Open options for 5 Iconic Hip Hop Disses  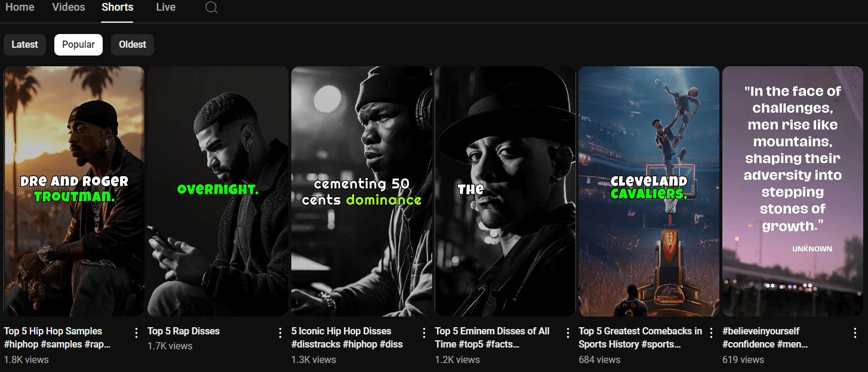click(x=424, y=333)
